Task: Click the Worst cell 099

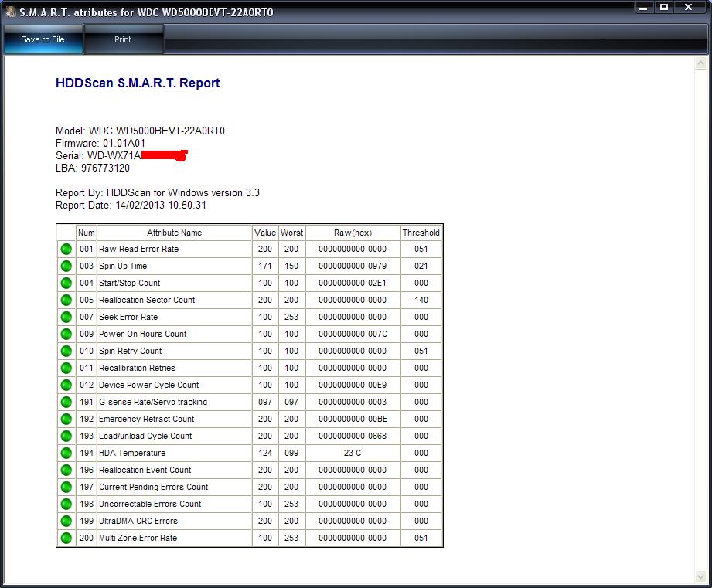Action: (291, 454)
